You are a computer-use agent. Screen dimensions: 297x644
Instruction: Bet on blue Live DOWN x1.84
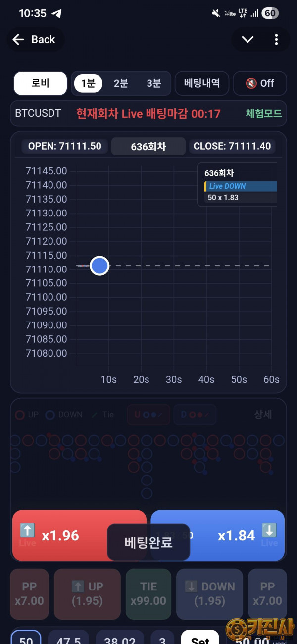238,536
